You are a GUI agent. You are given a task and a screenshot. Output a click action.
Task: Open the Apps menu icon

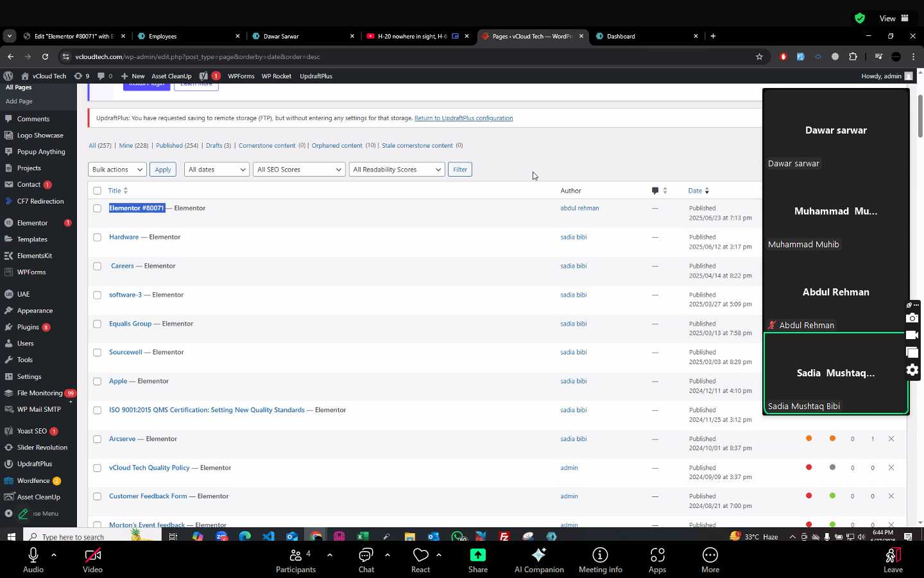click(x=657, y=555)
